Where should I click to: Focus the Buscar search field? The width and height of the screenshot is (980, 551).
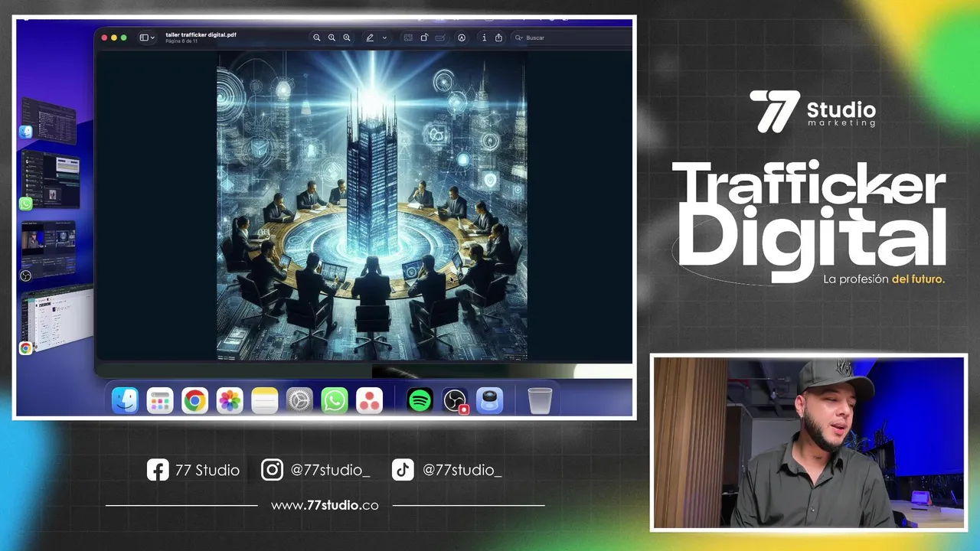click(570, 37)
